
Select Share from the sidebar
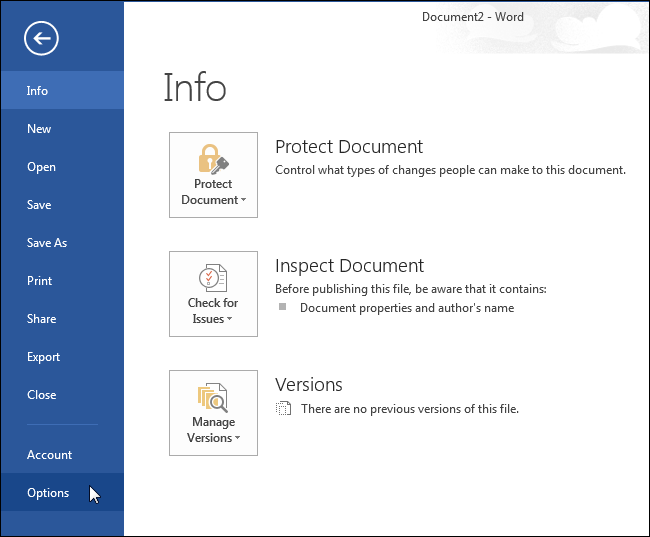pyautogui.click(x=42, y=319)
